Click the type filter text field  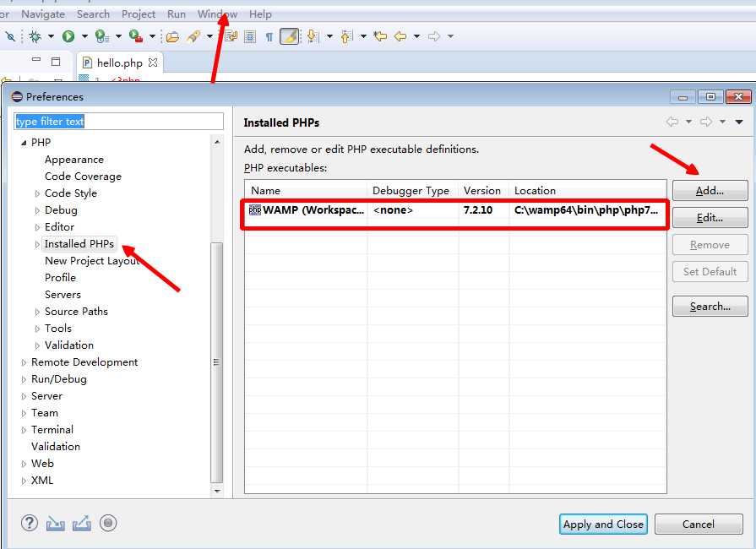click(x=118, y=122)
